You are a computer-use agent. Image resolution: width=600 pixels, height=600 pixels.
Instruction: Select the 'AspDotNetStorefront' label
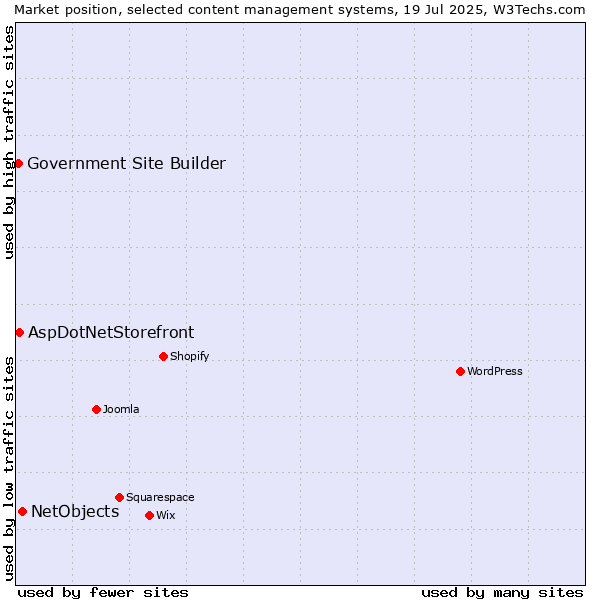pos(111,333)
